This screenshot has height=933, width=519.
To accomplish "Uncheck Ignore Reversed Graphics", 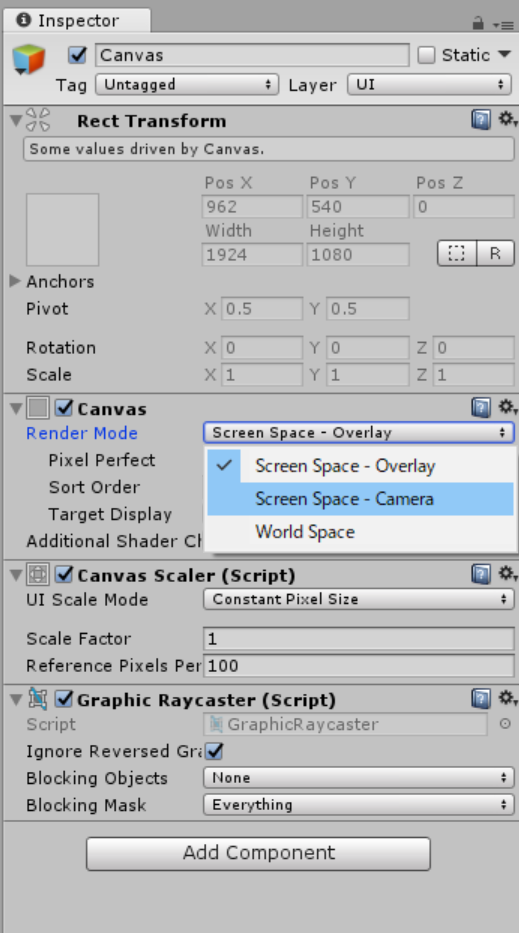I will click(x=214, y=751).
